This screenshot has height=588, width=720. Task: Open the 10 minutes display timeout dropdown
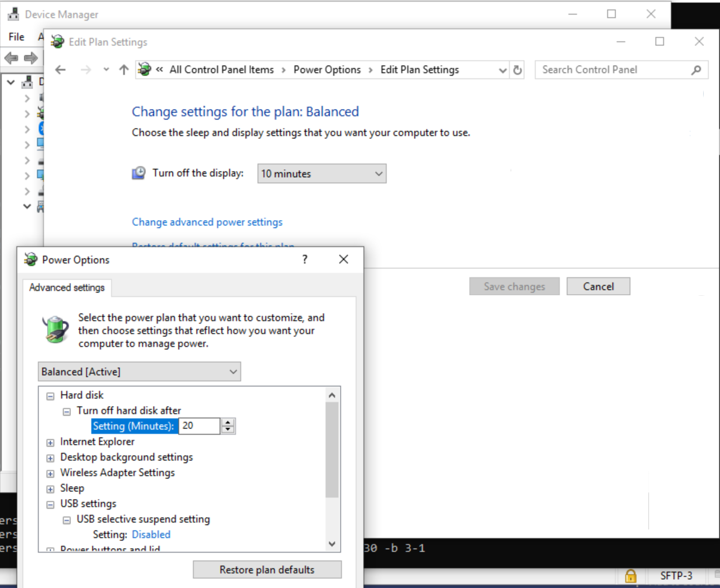tap(321, 173)
